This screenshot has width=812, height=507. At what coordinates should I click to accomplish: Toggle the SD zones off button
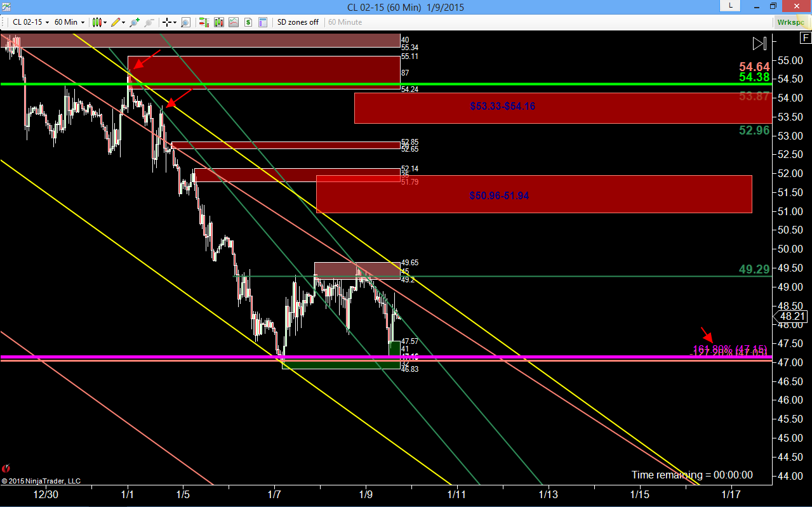298,22
